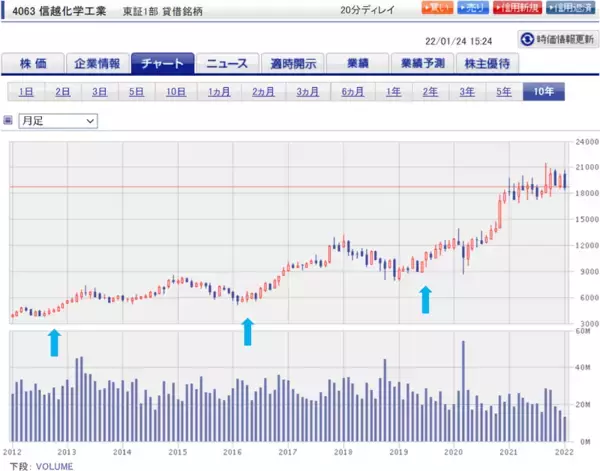Viewport: 600px width, 471px height.
Task: Switch chart range to 1年
Action: [x=394, y=93]
